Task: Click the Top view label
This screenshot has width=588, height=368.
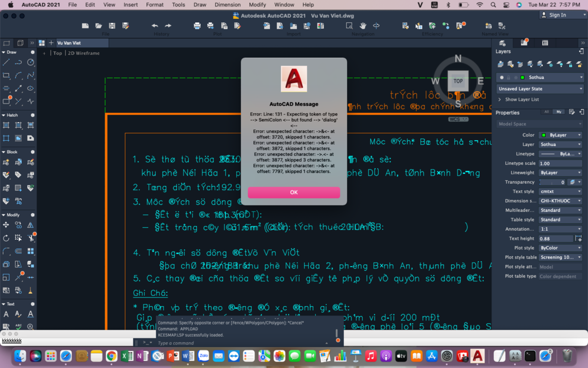Action: (x=58, y=54)
